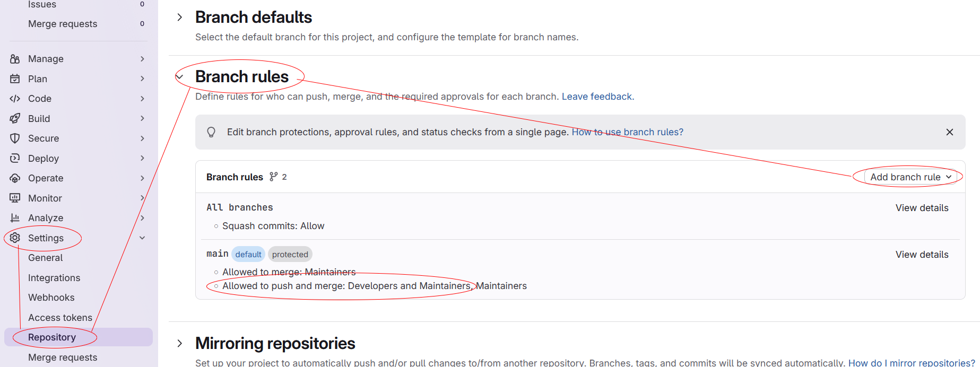Open Webhooks settings page
This screenshot has width=980, height=367.
click(51, 298)
